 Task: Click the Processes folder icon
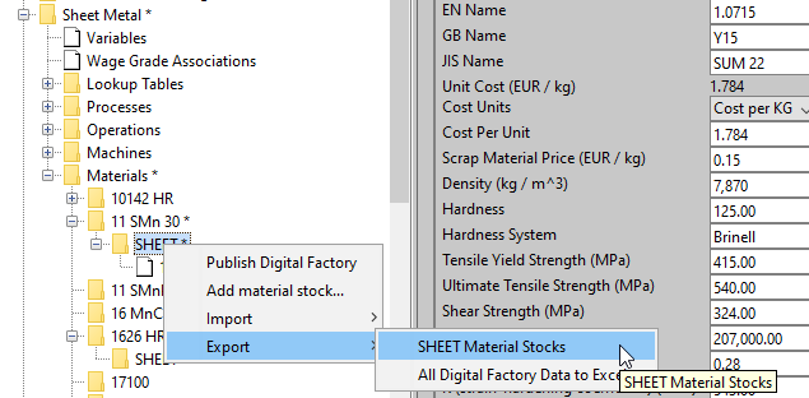(x=72, y=107)
